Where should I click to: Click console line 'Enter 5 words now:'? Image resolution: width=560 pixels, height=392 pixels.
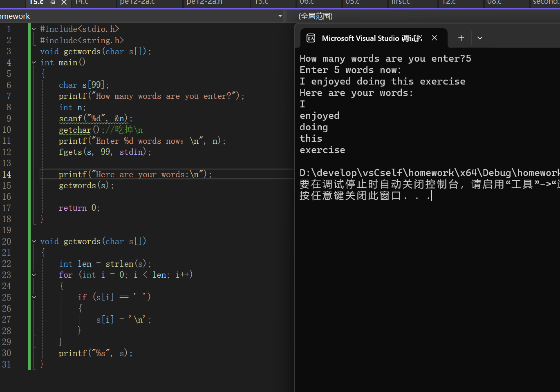coord(351,70)
